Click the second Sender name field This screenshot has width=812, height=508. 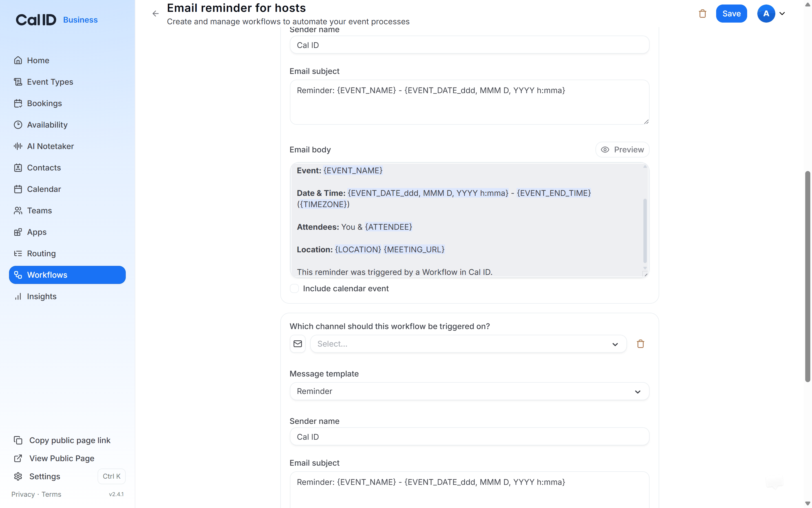[469, 436]
